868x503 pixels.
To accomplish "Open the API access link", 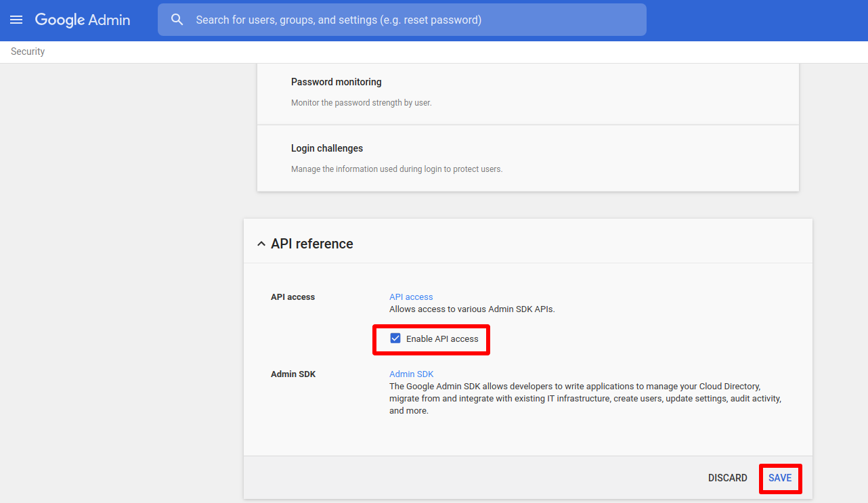I will [411, 297].
